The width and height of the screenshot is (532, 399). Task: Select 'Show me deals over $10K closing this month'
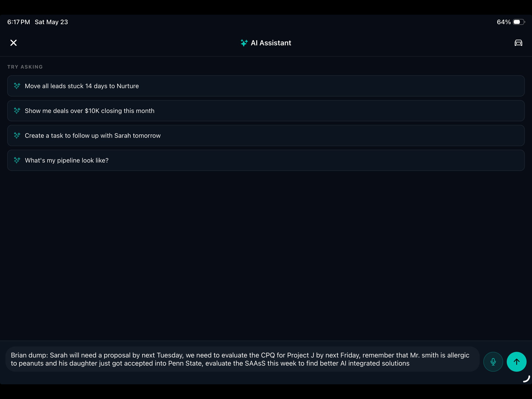pos(266,111)
